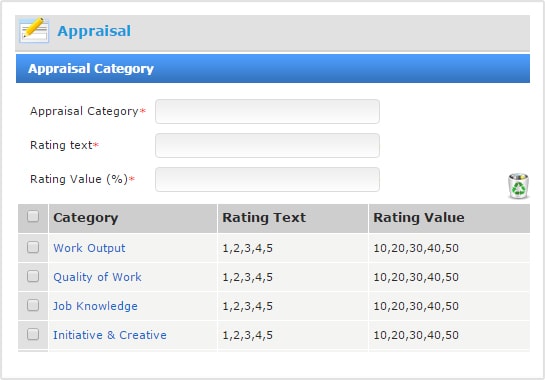This screenshot has height=380, width=545.
Task: Open the Work Output category link
Action: click(89, 248)
